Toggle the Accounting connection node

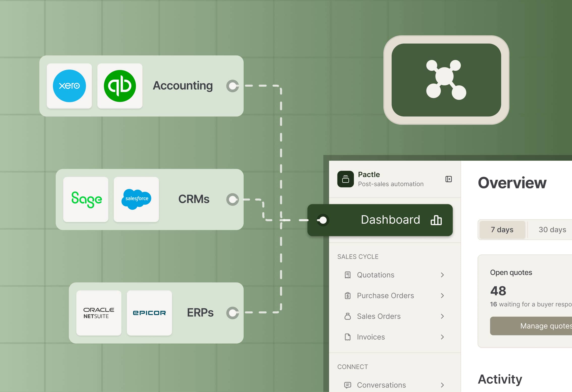[232, 86]
